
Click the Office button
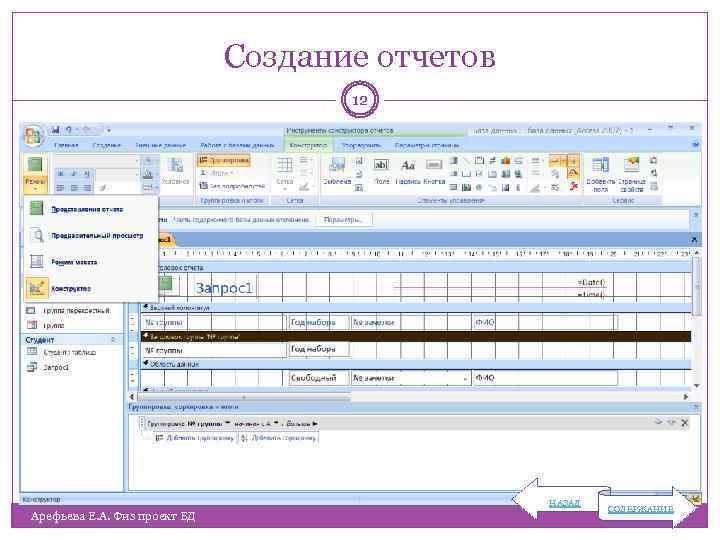pyautogui.click(x=33, y=135)
